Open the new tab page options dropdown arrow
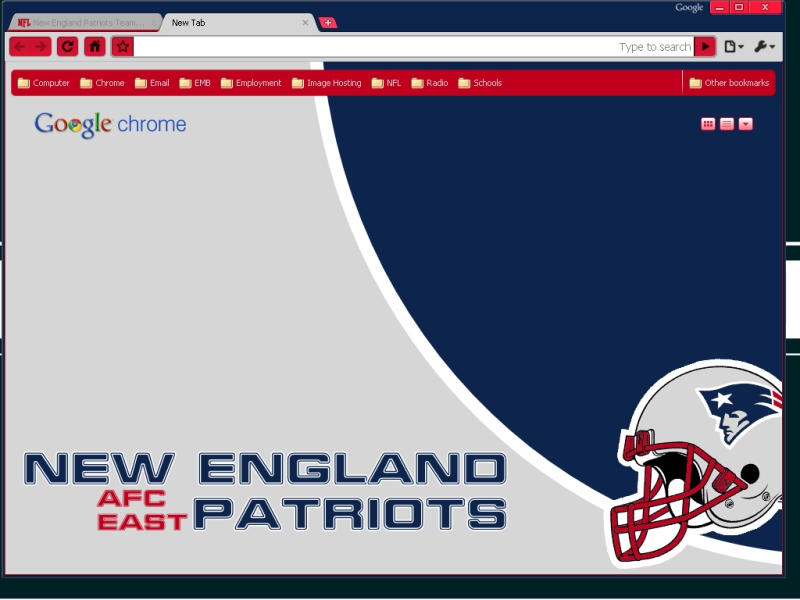Image resolution: width=800 pixels, height=600 pixels. point(744,123)
